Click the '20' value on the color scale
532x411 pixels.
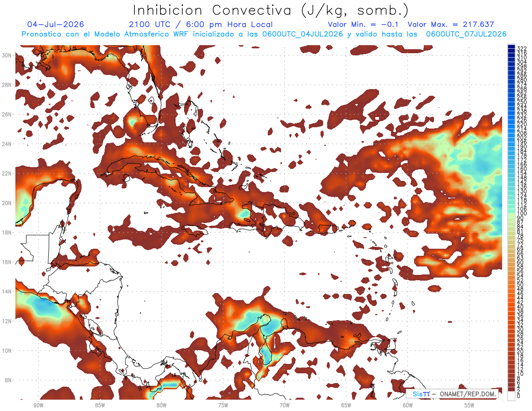coord(520,352)
